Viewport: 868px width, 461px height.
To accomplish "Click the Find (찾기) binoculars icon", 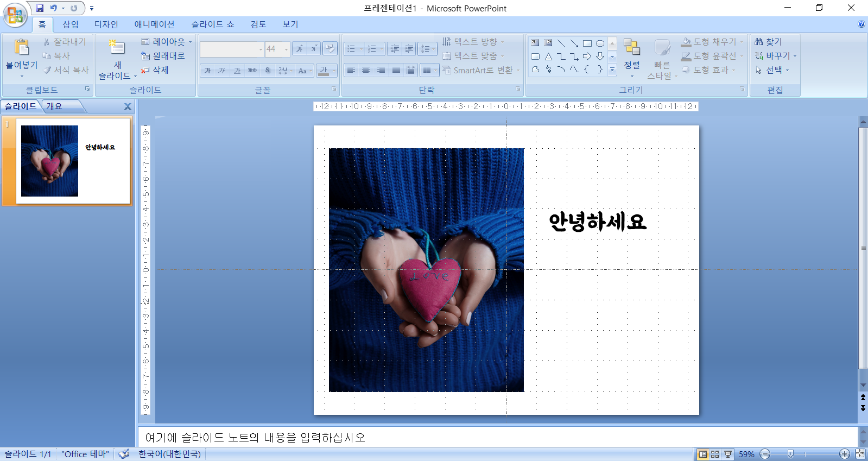I will [759, 42].
